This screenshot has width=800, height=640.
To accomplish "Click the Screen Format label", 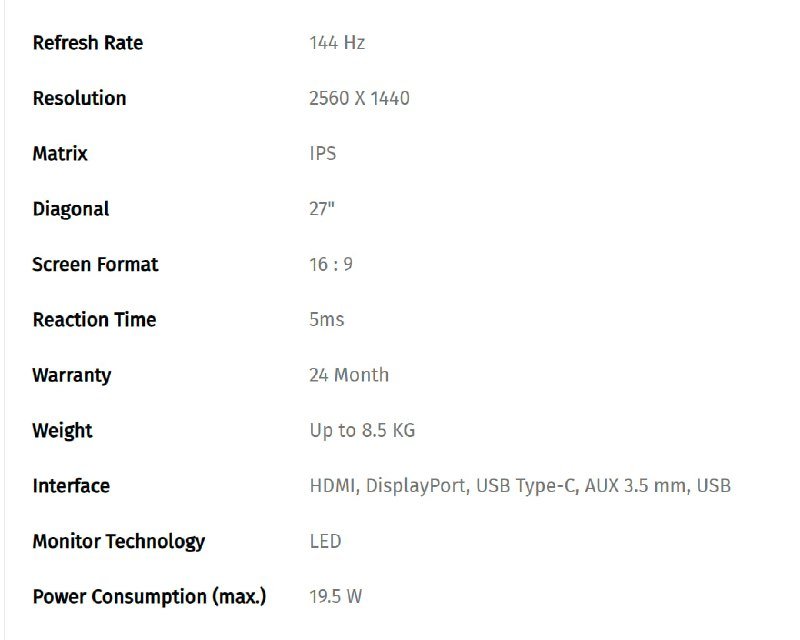I will 96,265.
